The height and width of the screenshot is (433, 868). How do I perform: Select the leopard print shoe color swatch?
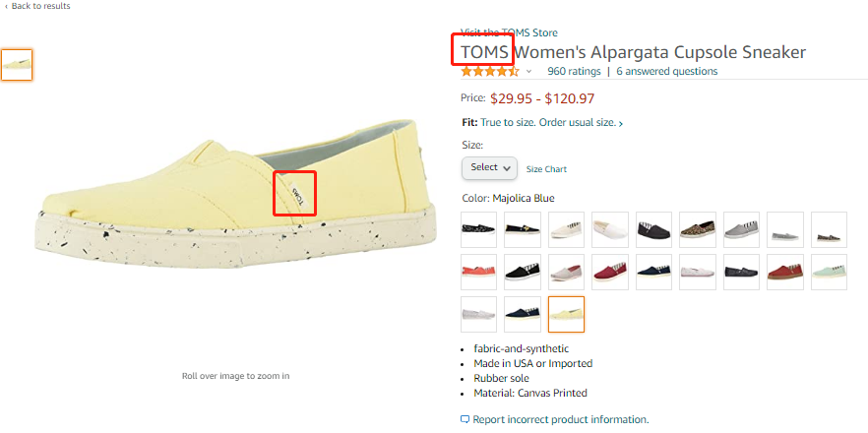coord(697,229)
